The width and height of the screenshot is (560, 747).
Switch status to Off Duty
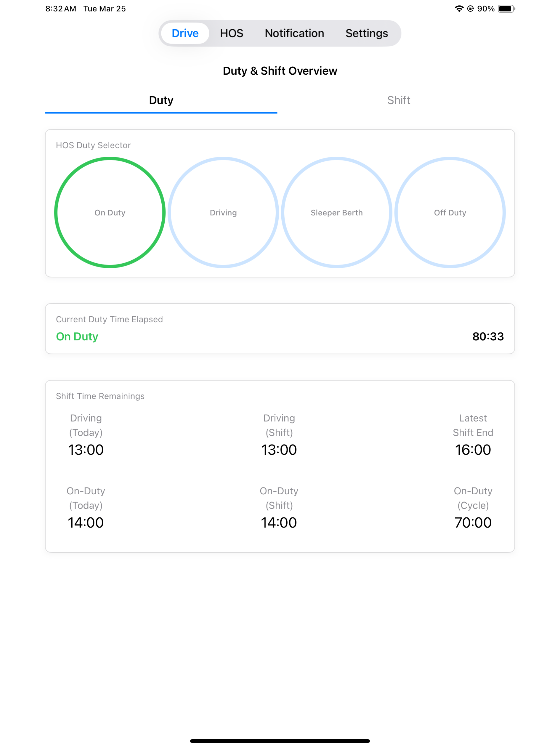click(x=450, y=212)
